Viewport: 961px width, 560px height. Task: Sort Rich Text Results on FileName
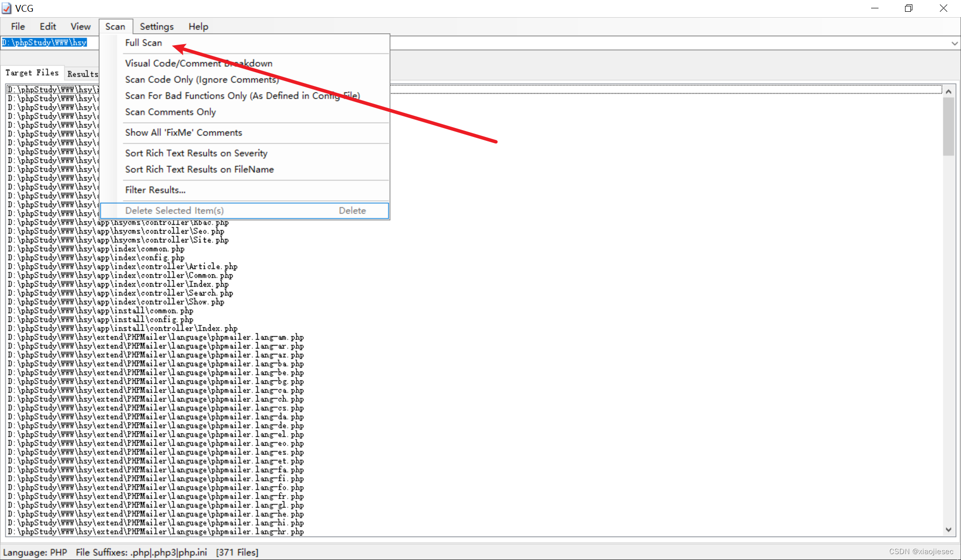(x=199, y=169)
